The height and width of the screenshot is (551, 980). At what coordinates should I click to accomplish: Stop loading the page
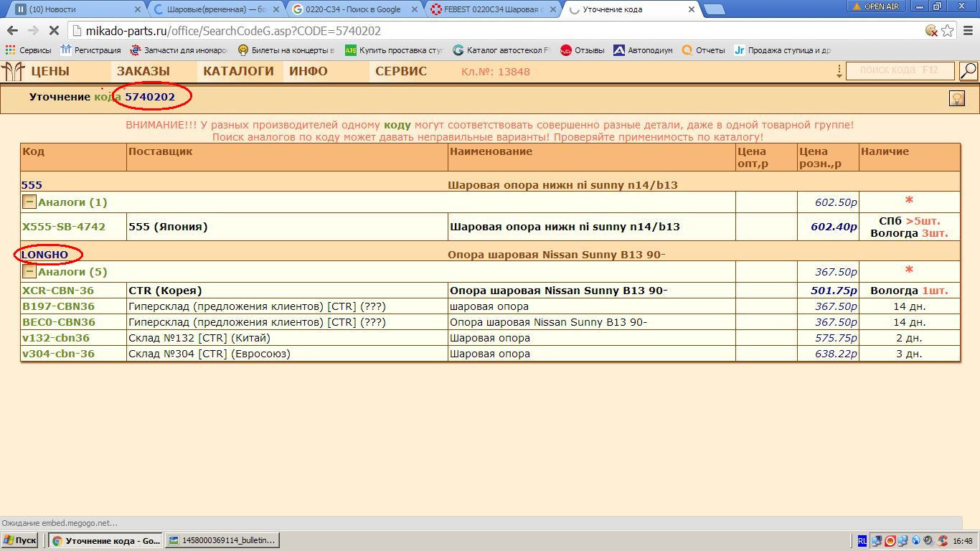click(x=54, y=31)
